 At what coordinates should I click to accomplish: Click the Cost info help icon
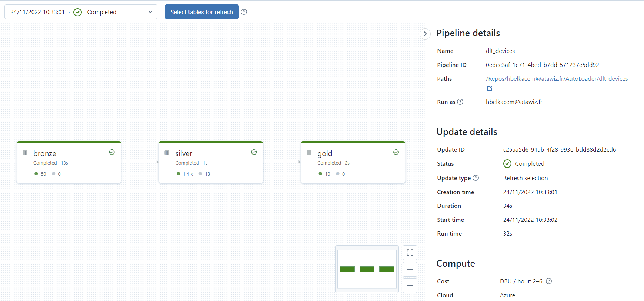coord(549,281)
